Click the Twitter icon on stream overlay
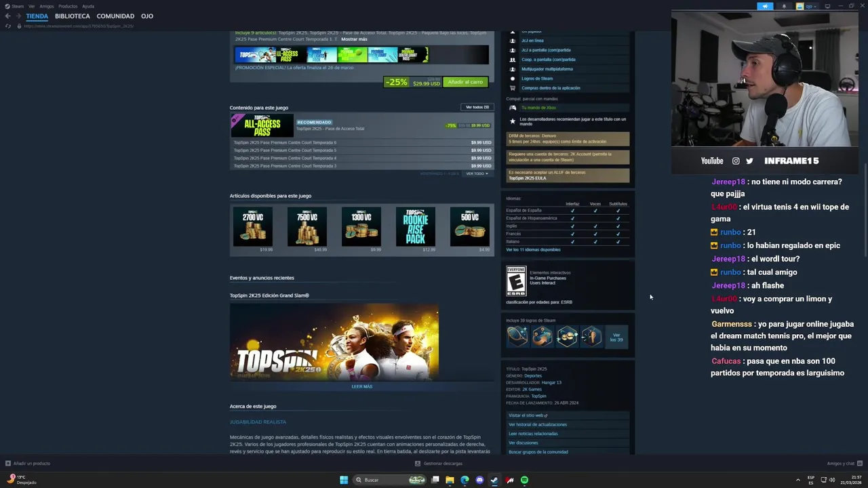Screen dimensions: 868x488 pos(749,161)
